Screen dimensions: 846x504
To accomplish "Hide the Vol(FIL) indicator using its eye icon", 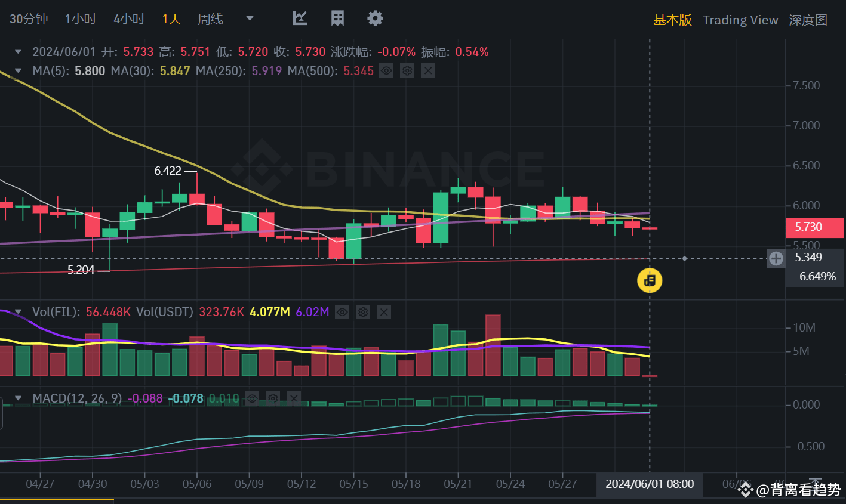I will pos(342,312).
